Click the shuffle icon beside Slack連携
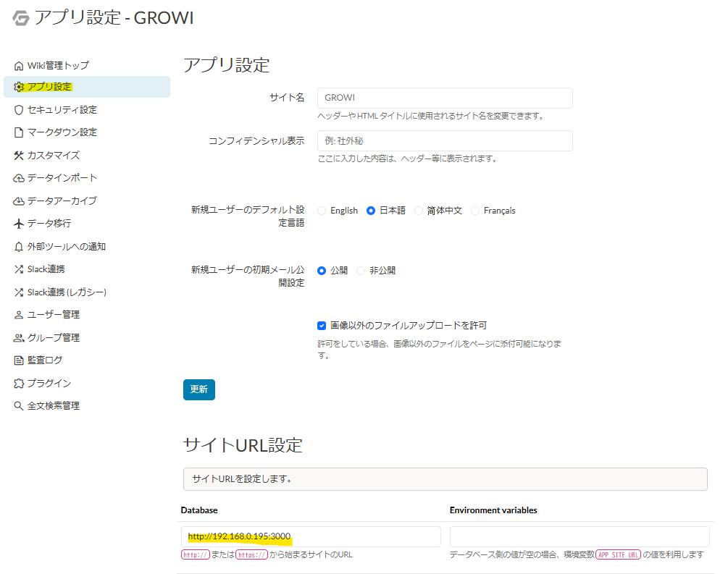The width and height of the screenshot is (728, 574). point(19,269)
